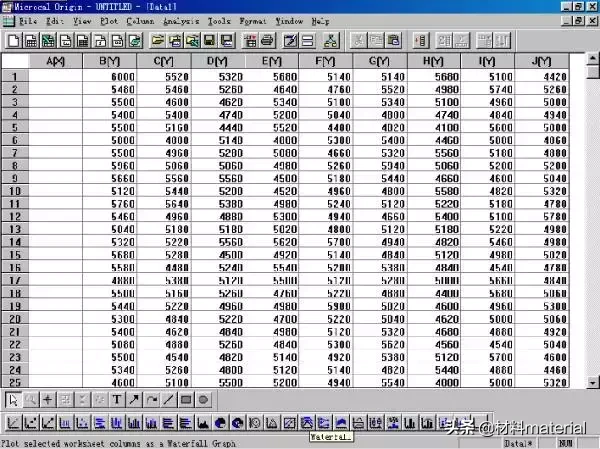Plot columns as an Area graph
Viewport: 600px width, 449px height.
(x=203, y=423)
